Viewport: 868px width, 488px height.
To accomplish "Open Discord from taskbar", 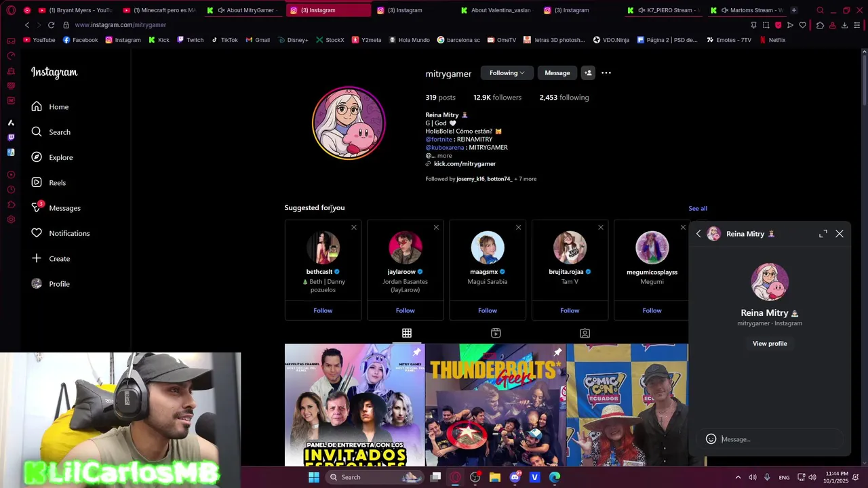I will pos(515,477).
